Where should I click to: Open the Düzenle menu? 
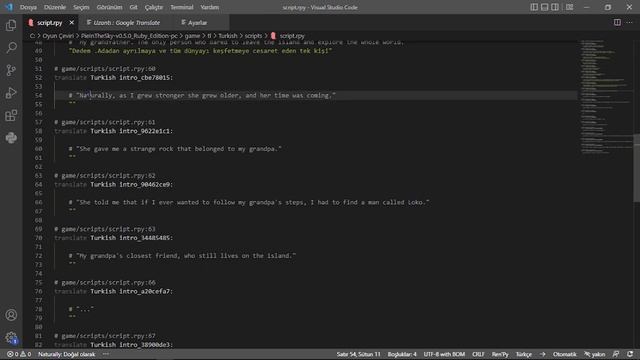pos(55,7)
